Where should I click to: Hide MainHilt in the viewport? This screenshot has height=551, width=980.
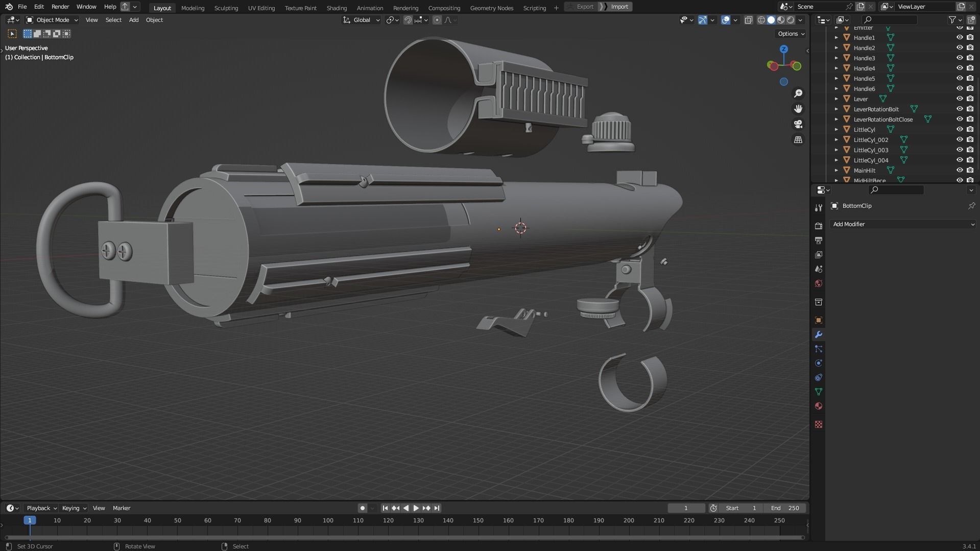coord(960,170)
